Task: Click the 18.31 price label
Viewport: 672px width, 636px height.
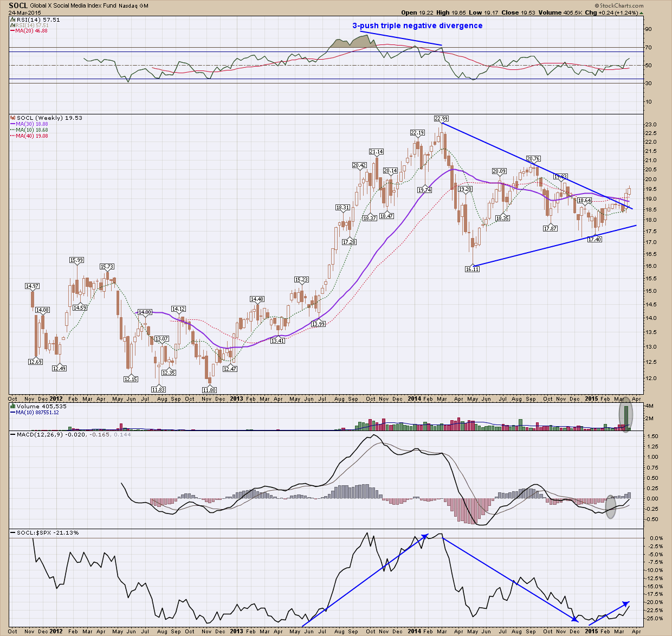Action: [343, 208]
